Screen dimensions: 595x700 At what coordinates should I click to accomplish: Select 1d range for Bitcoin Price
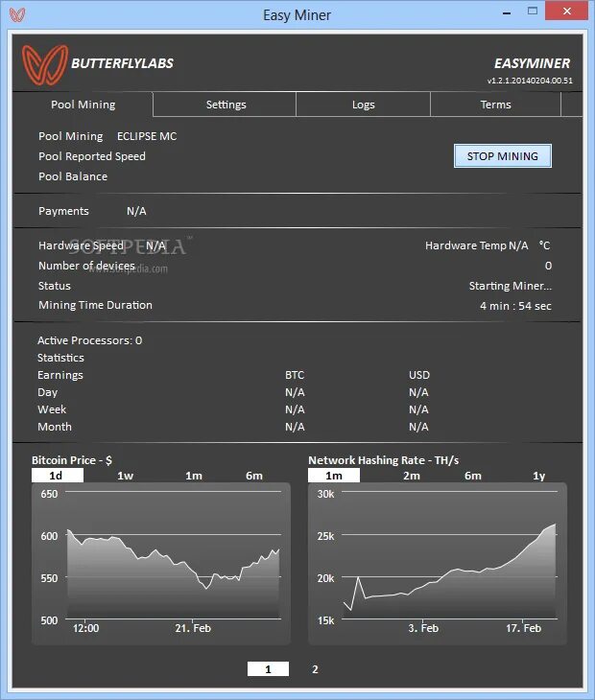point(58,476)
